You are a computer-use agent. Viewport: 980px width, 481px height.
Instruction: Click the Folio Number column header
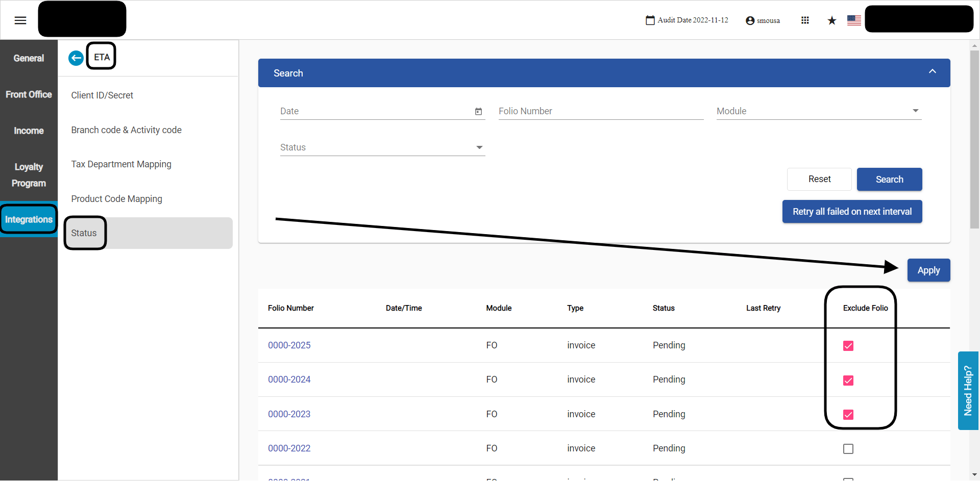coord(291,308)
